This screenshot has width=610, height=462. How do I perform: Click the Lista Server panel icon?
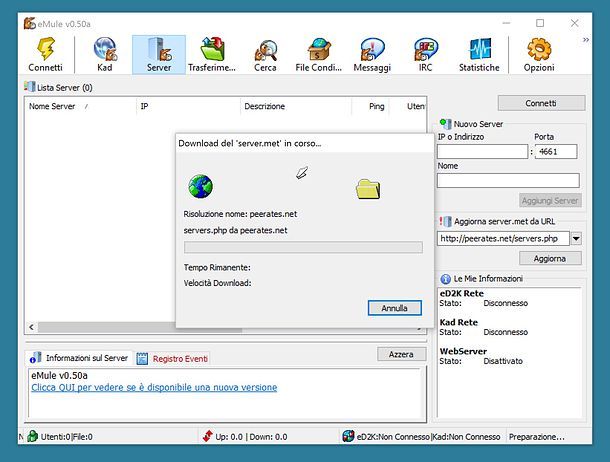pos(30,87)
